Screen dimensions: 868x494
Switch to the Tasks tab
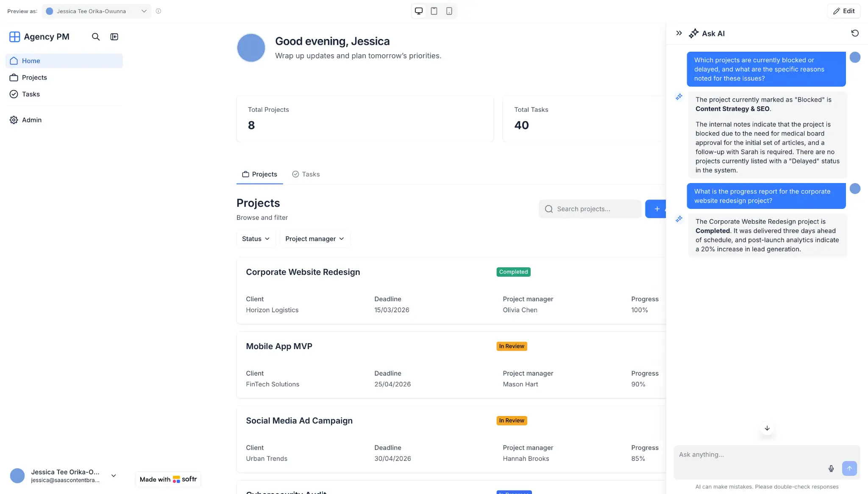[306, 174]
